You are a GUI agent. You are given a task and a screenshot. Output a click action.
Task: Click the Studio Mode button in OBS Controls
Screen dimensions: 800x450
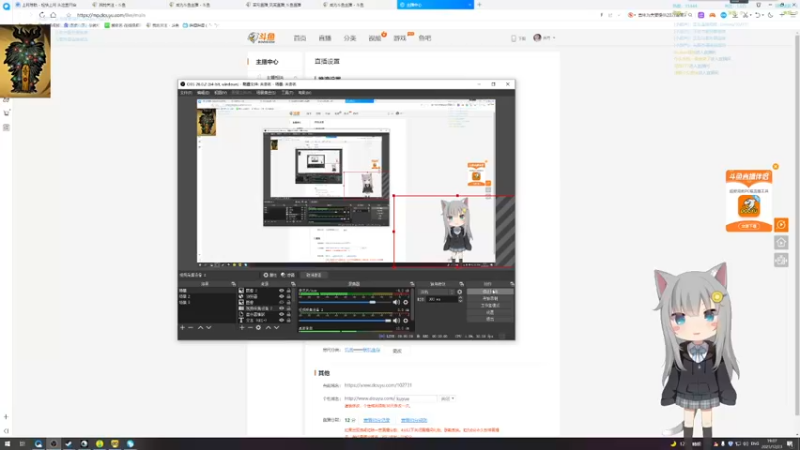[x=490, y=305]
